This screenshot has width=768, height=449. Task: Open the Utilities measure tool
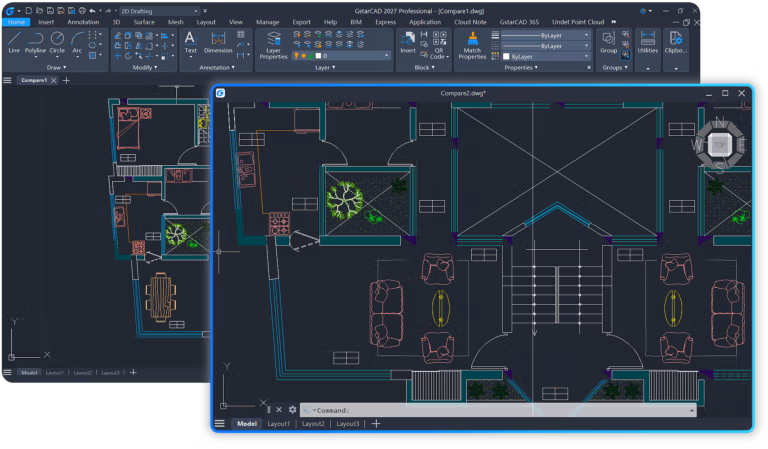click(648, 42)
